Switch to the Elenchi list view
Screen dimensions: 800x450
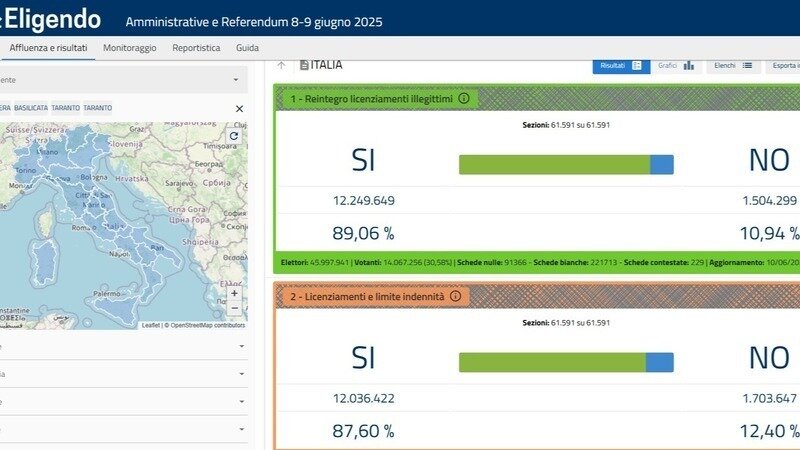coord(732,66)
